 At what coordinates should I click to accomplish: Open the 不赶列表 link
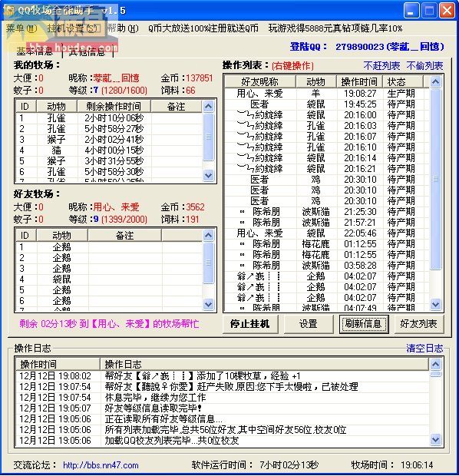pos(381,65)
